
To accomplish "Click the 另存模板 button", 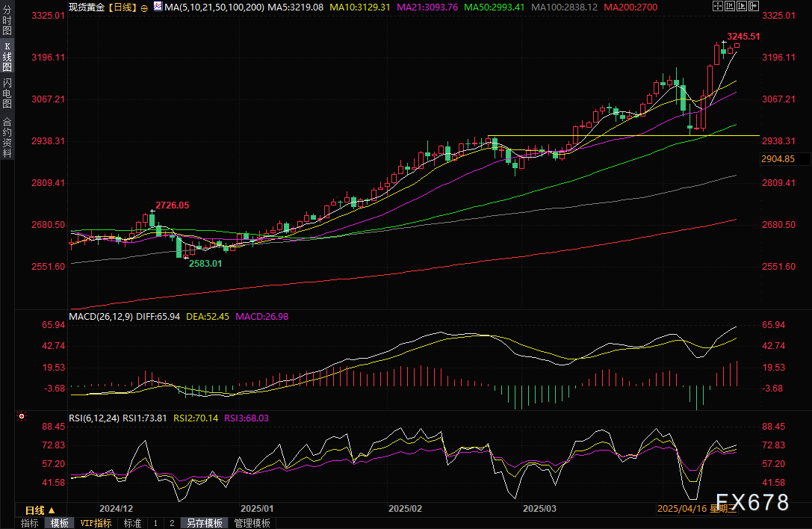I will click(205, 523).
